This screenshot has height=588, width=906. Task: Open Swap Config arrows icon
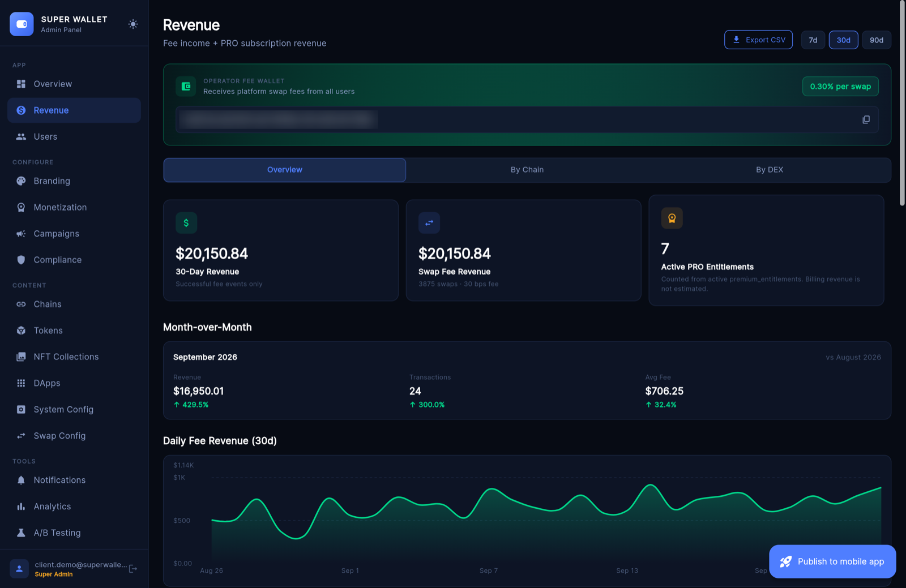click(21, 436)
